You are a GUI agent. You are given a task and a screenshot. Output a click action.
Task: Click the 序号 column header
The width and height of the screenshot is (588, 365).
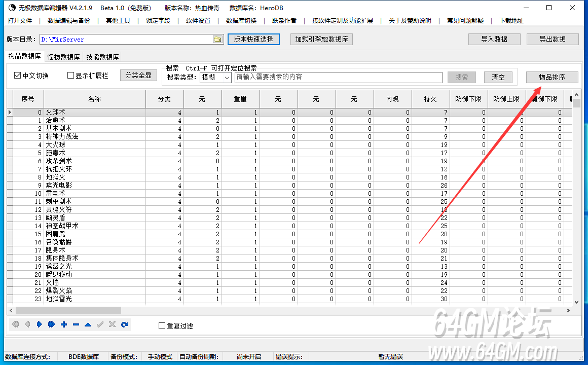28,99
